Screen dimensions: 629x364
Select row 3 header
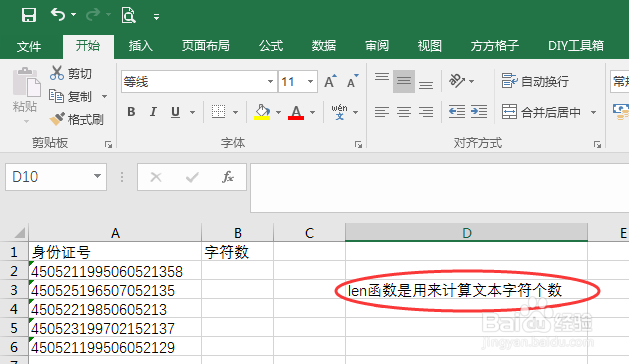point(14,290)
